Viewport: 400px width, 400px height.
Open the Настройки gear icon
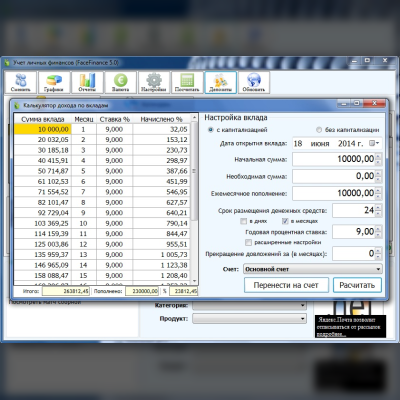click(154, 82)
